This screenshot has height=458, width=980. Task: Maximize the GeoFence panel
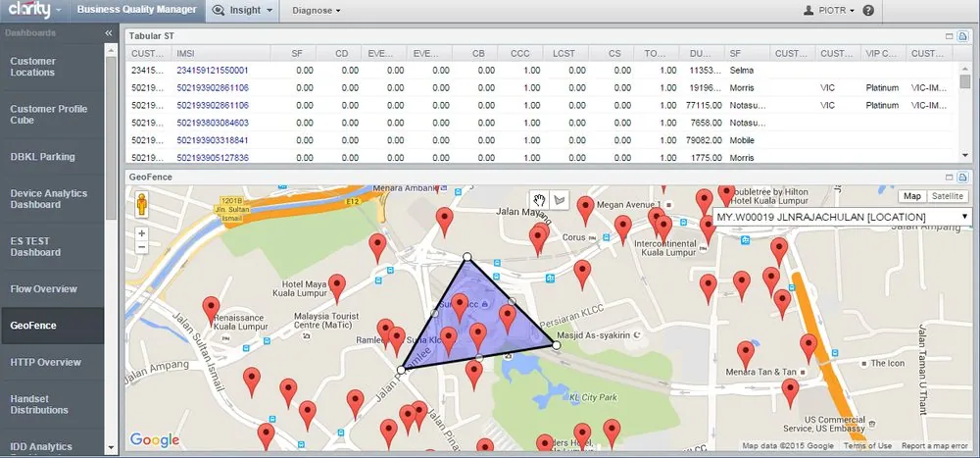[x=949, y=178]
